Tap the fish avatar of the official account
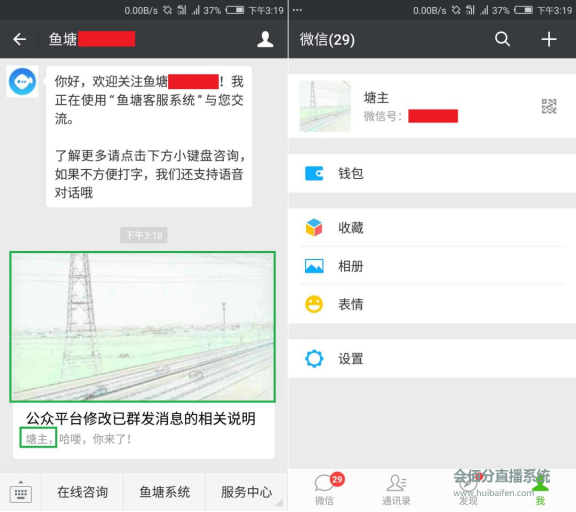Image resolution: width=576 pixels, height=512 pixels. pos(22,82)
